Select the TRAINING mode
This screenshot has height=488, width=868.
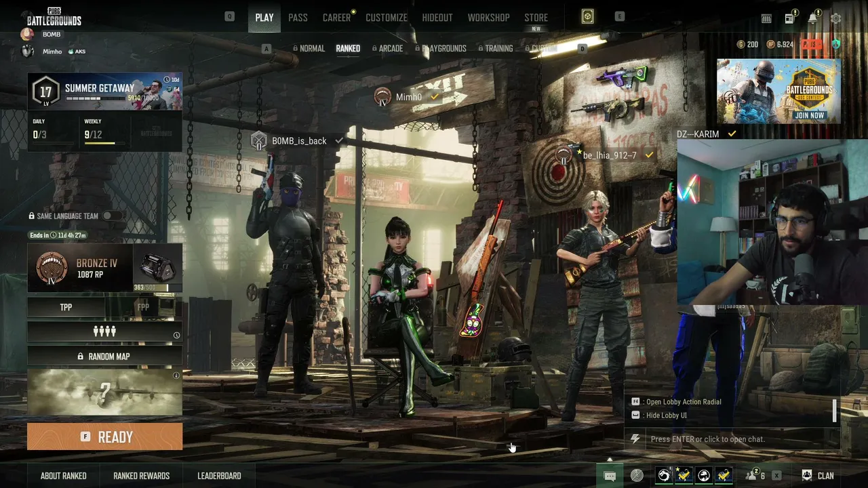tap(495, 49)
